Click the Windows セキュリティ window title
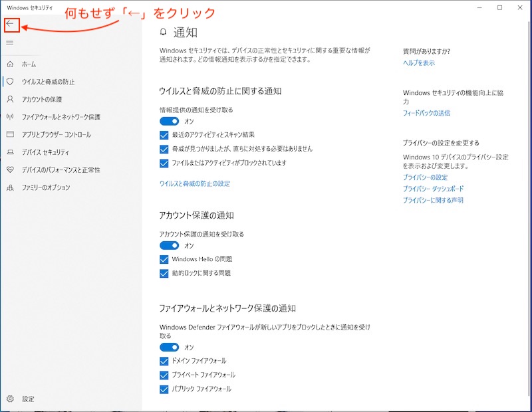This screenshot has width=532, height=412. (29, 7)
